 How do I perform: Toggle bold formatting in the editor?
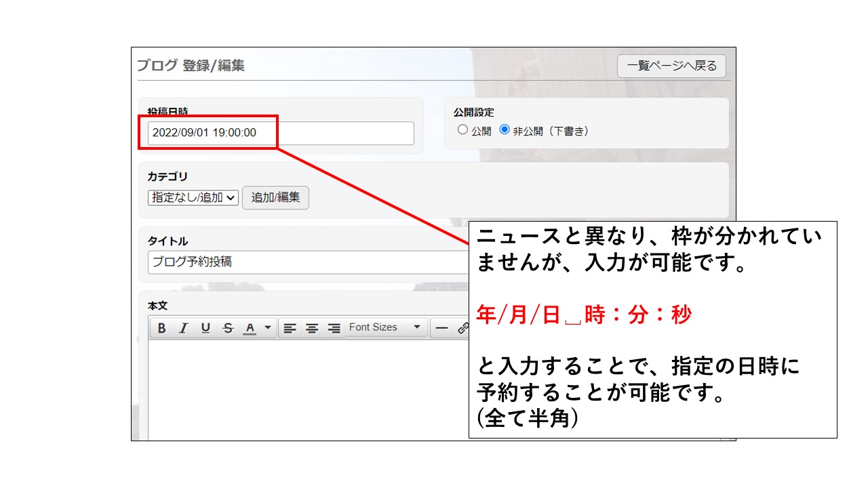pos(161,328)
